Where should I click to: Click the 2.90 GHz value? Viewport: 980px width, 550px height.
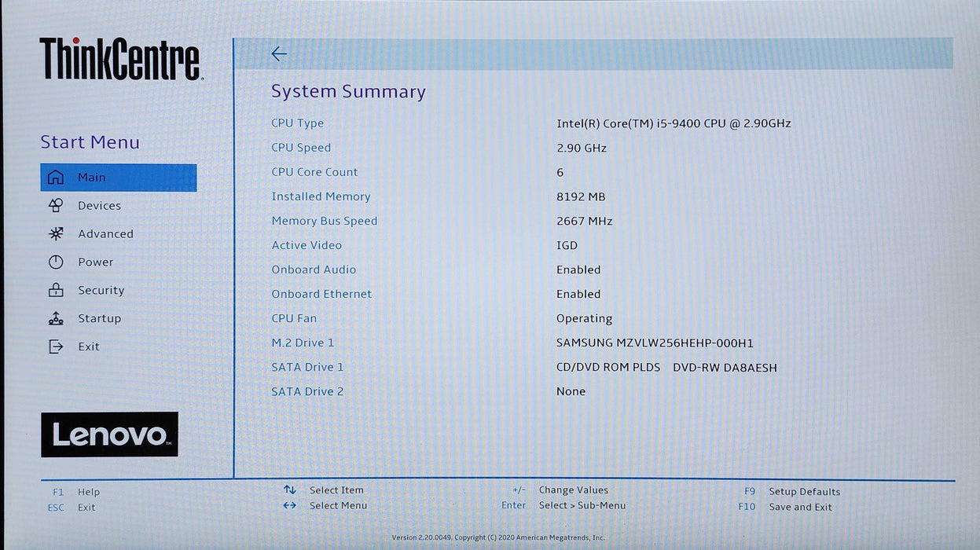582,148
